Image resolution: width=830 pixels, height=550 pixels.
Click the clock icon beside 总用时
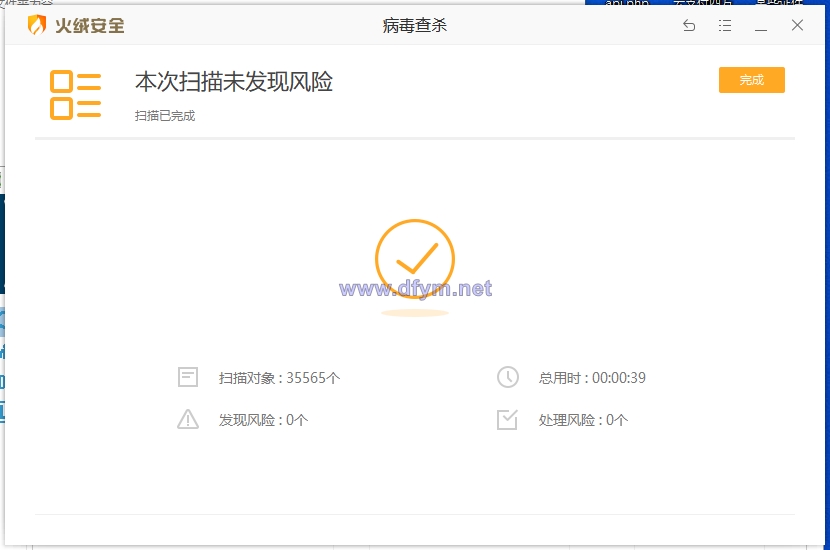point(508,377)
